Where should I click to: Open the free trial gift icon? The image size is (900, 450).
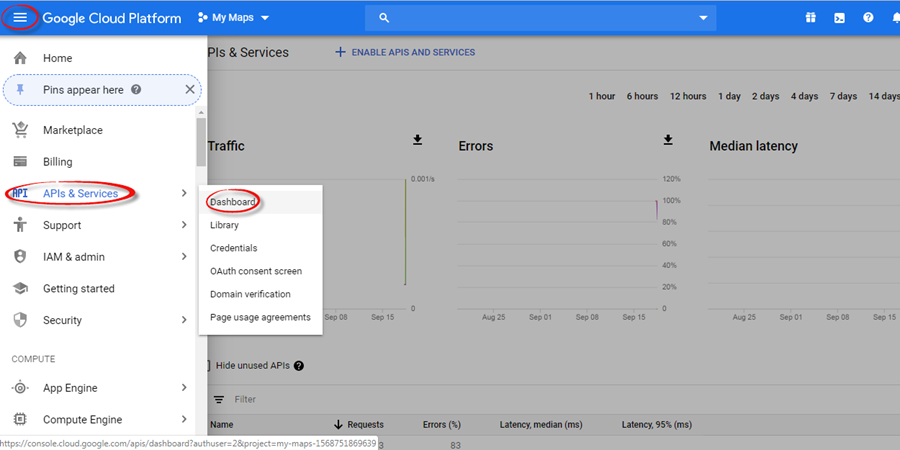[x=810, y=18]
